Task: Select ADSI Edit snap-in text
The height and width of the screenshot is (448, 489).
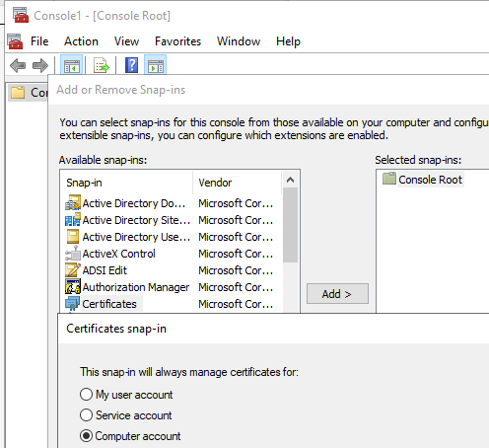Action: coord(105,270)
